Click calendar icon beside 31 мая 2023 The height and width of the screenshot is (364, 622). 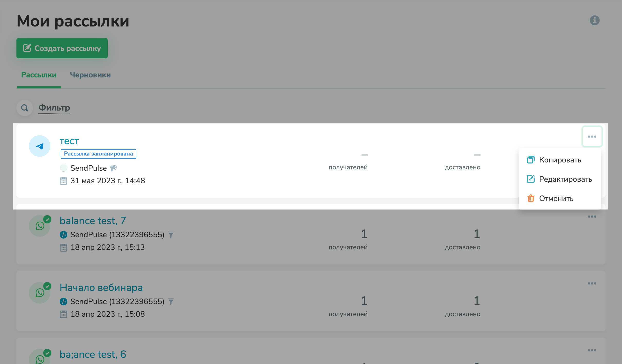point(63,181)
